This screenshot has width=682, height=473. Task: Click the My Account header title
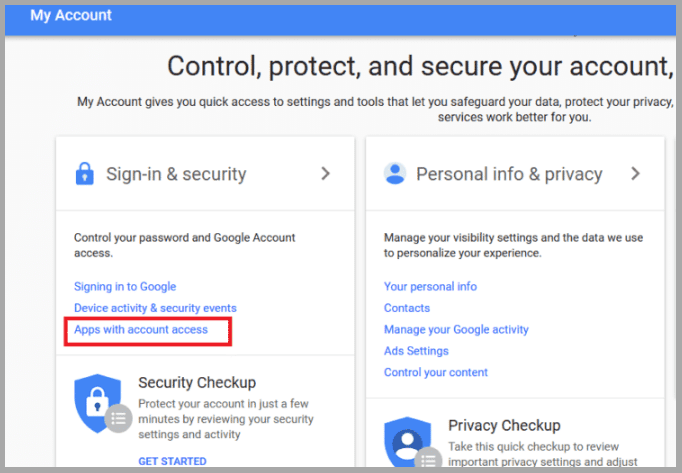(x=71, y=16)
